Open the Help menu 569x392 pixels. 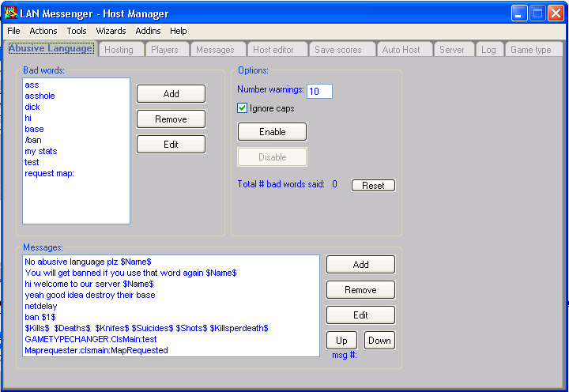pos(178,31)
